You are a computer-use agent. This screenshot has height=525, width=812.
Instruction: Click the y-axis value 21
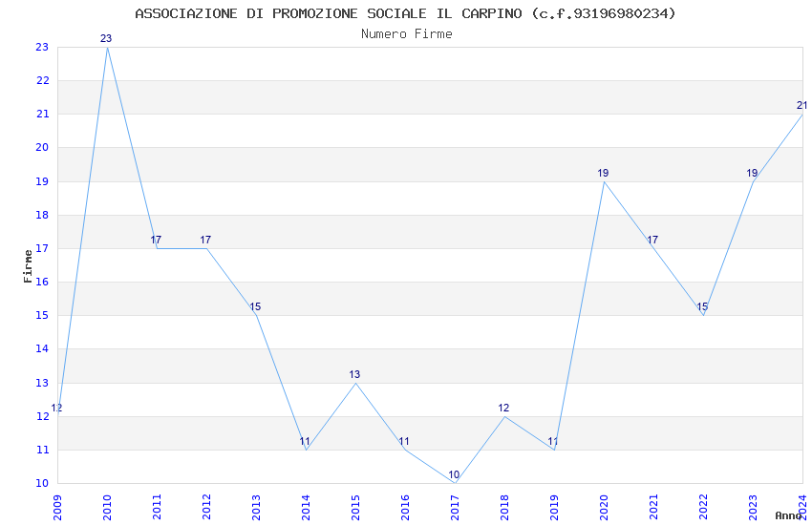point(42,115)
